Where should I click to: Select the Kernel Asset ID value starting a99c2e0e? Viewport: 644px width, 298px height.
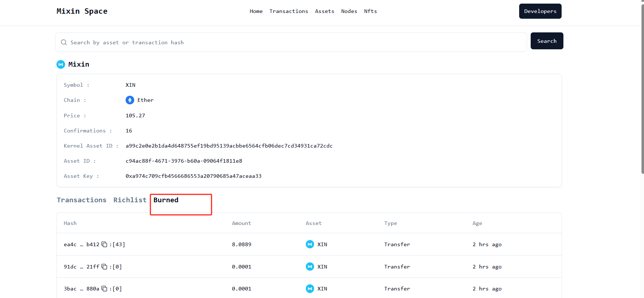click(x=229, y=146)
